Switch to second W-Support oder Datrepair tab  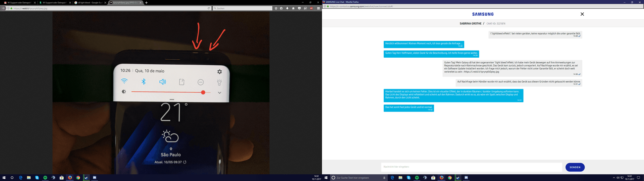point(55,3)
